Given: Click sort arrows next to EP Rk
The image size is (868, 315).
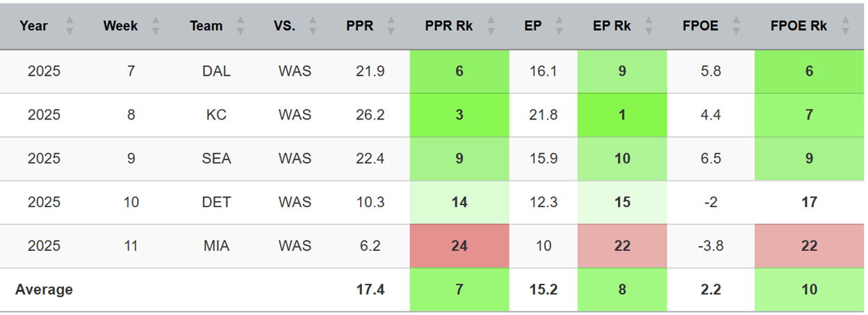Looking at the screenshot, I should tap(649, 26).
